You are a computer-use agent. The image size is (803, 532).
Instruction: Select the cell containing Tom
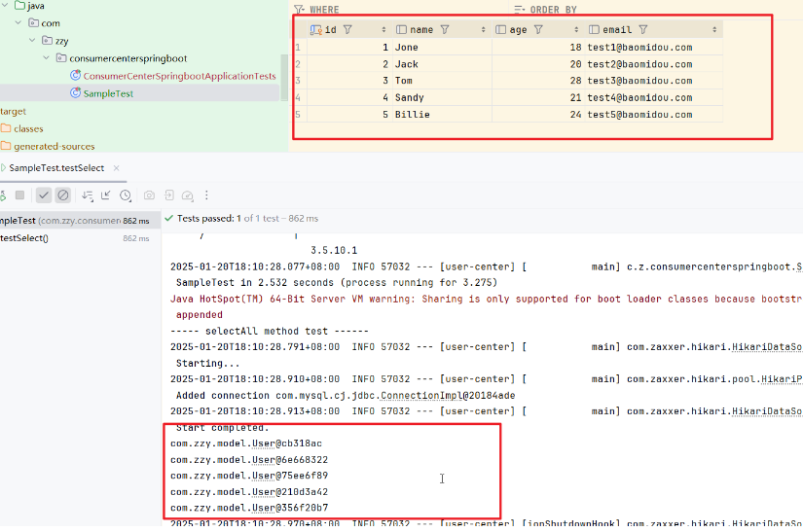point(443,81)
